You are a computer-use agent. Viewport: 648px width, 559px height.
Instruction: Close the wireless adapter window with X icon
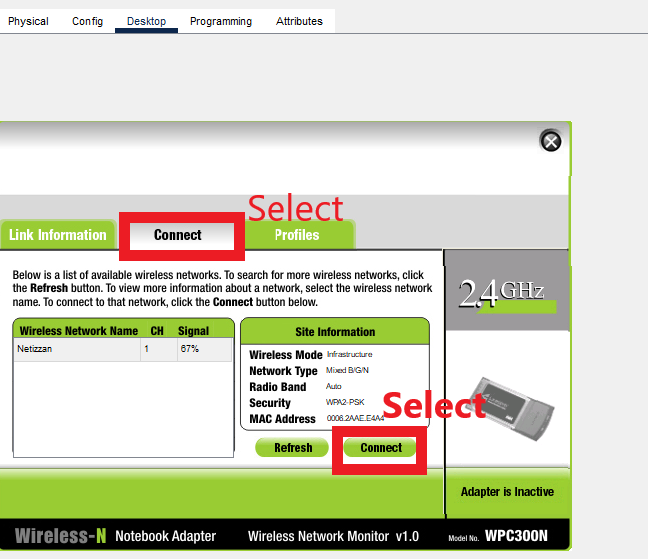point(550,141)
